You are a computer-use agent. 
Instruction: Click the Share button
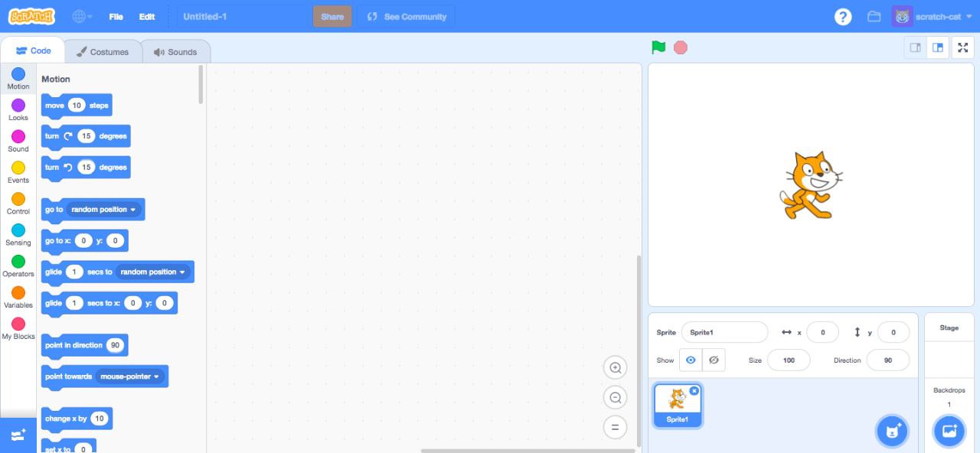[332, 16]
